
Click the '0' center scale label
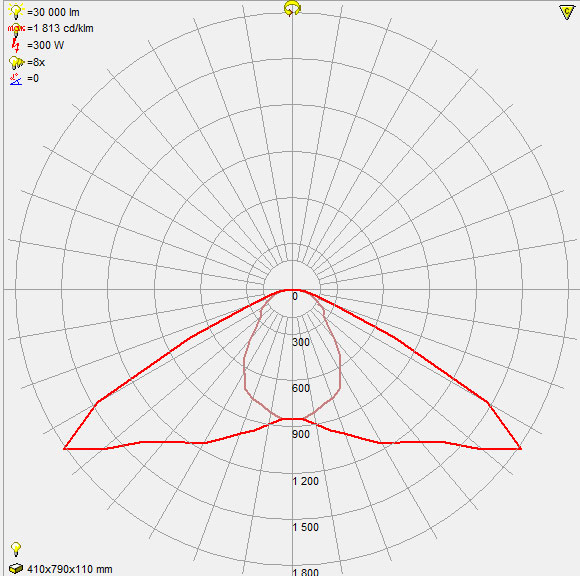[x=295, y=296]
